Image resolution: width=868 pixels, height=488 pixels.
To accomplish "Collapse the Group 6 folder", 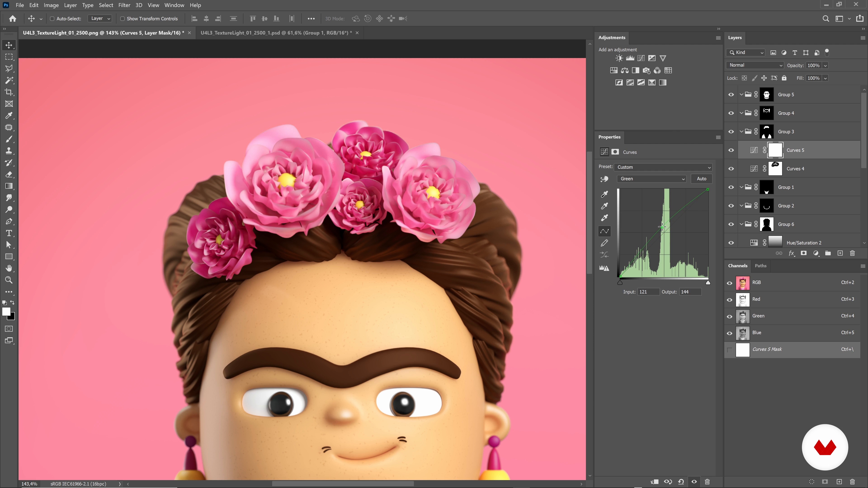I will point(741,224).
